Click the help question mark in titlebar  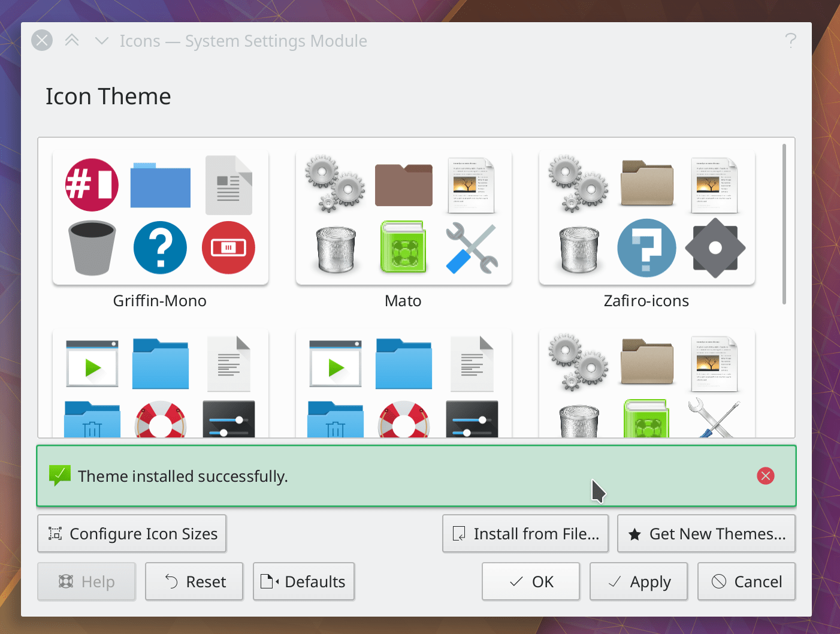point(790,40)
